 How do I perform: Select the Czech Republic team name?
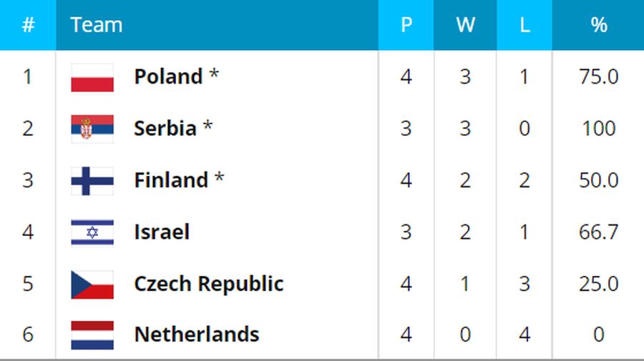209,284
